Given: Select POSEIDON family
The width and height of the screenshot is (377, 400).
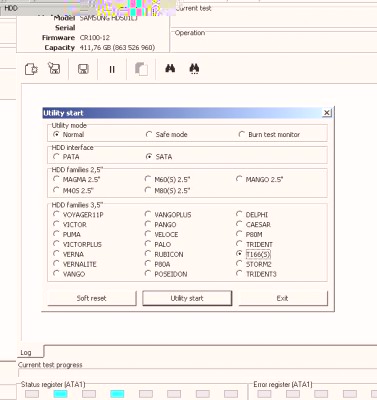Looking at the screenshot, I should [148, 274].
